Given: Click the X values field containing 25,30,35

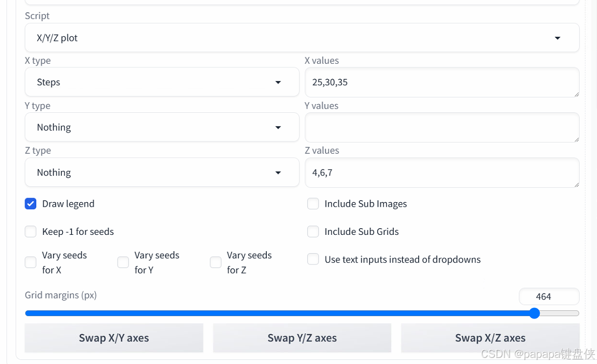Looking at the screenshot, I should tap(442, 82).
